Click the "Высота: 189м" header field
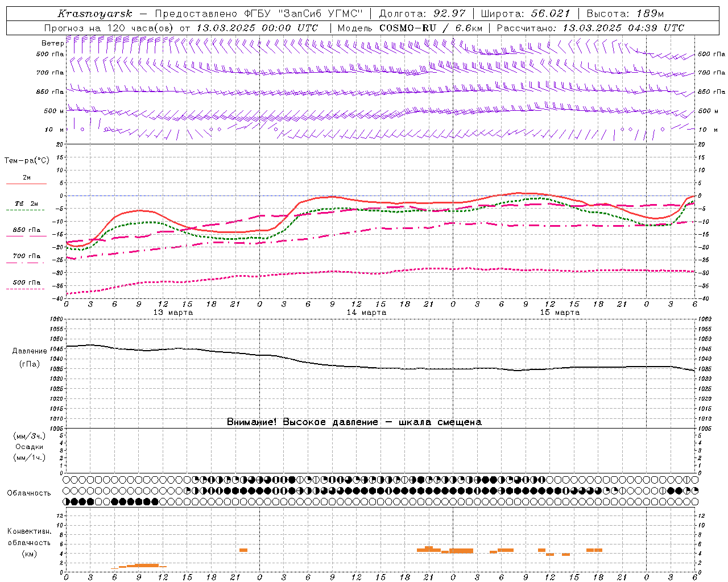Screen dimensions: 728x582 [x=624, y=14]
